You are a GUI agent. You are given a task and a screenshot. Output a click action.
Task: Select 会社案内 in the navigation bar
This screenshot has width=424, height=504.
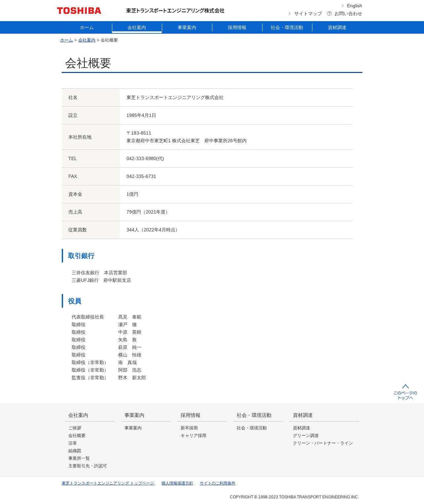[x=137, y=27]
